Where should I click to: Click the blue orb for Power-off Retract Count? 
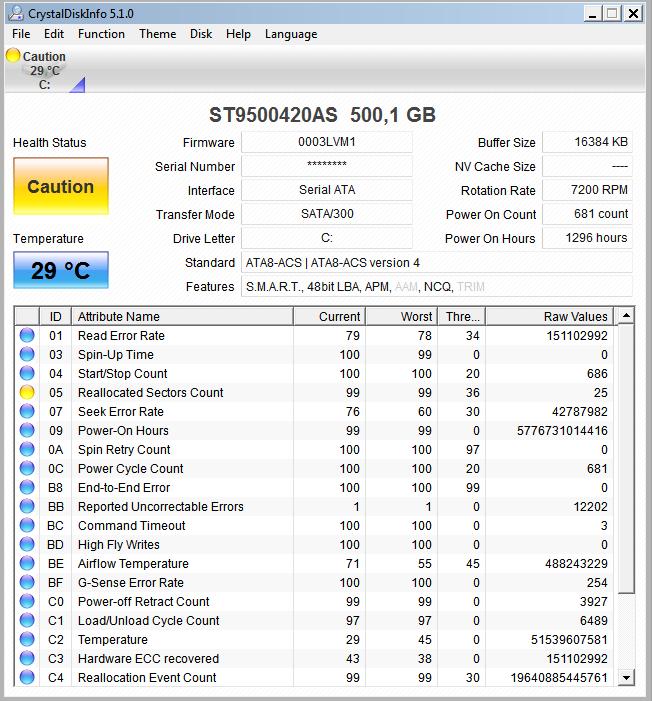(x=27, y=601)
